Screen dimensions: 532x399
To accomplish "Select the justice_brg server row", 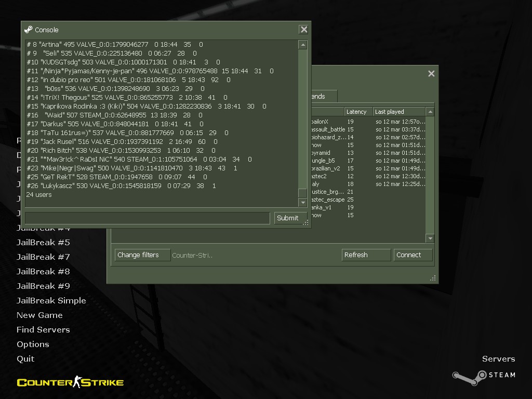I will [368, 192].
